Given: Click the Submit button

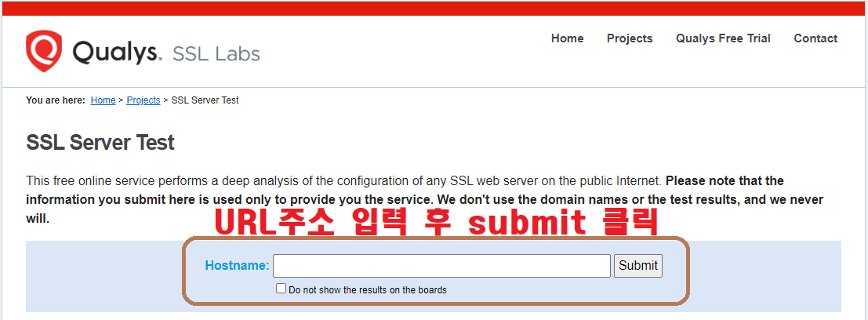Looking at the screenshot, I should [x=637, y=266].
